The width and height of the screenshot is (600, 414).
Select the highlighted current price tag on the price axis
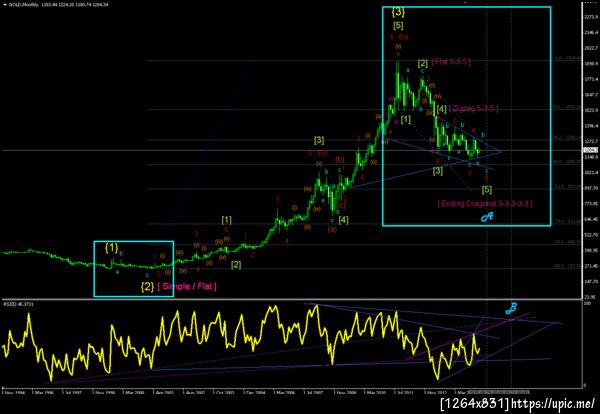coord(589,150)
